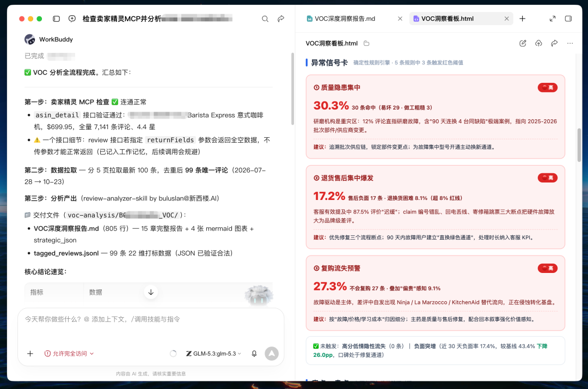Click the preview pane scrollbar

[579, 145]
